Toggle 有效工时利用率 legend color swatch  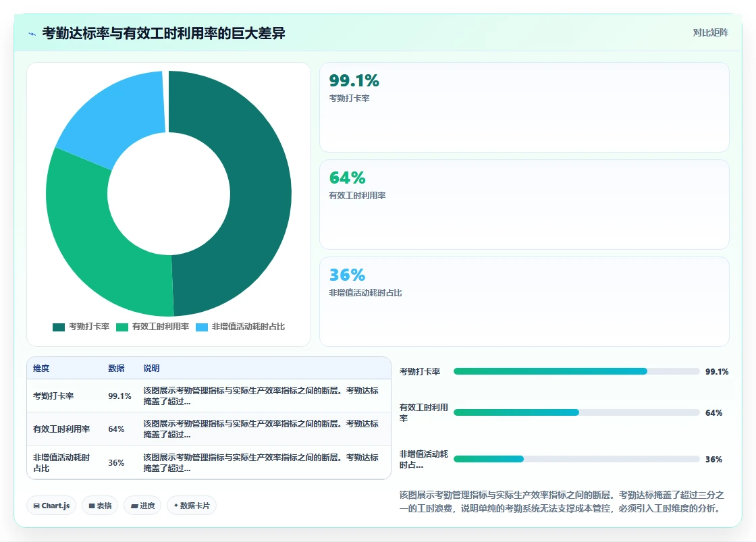(122, 327)
